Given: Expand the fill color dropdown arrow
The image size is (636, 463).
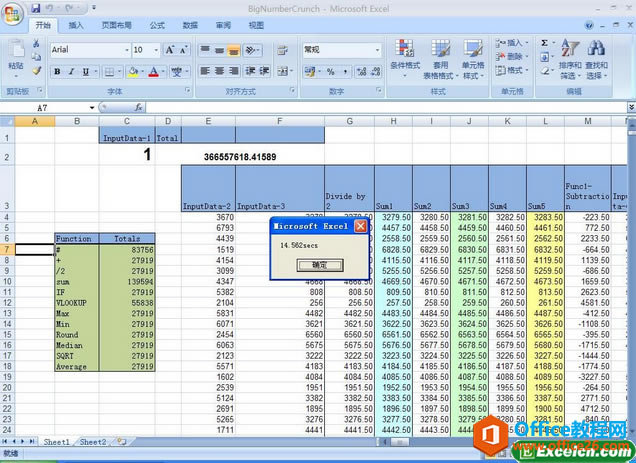Looking at the screenshot, I should pos(142,72).
